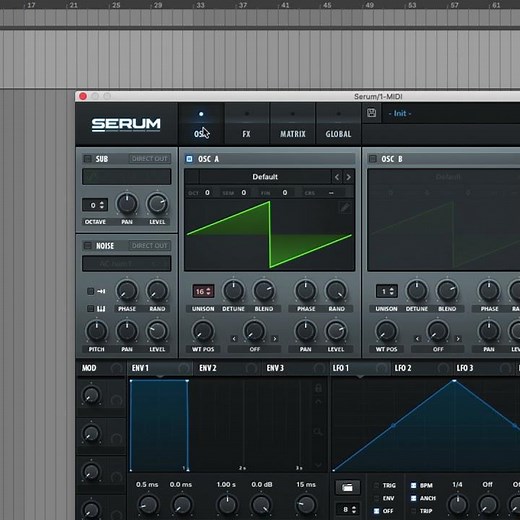This screenshot has height=520, width=520.
Task: Click the LFO 2 drag-assign source icon
Action: tap(443, 368)
